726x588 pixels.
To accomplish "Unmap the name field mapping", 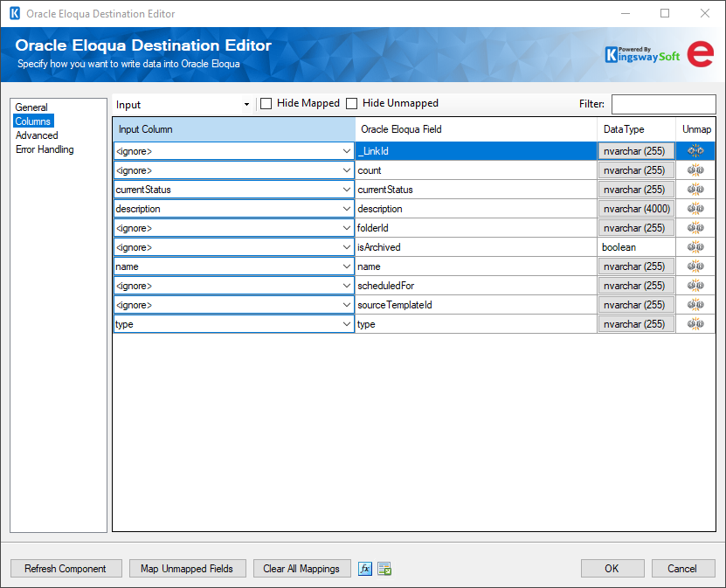I will tap(695, 266).
